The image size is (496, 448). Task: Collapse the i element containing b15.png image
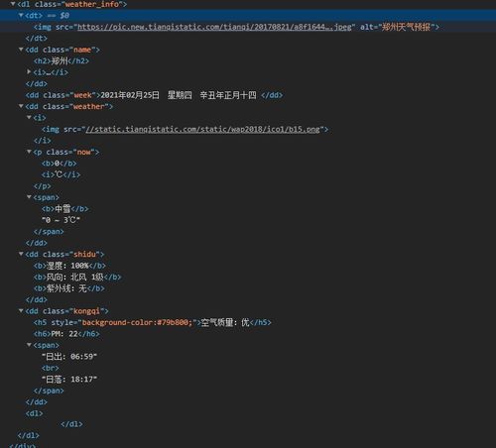29,117
